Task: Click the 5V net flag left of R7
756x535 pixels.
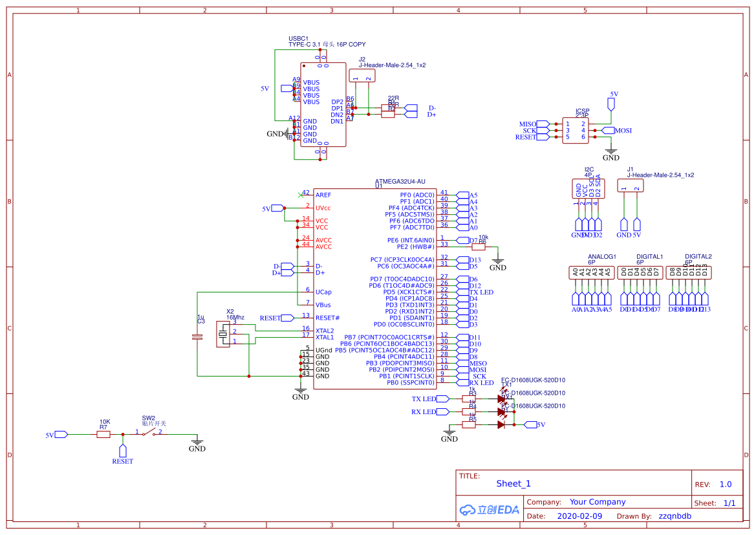Action: (x=61, y=435)
